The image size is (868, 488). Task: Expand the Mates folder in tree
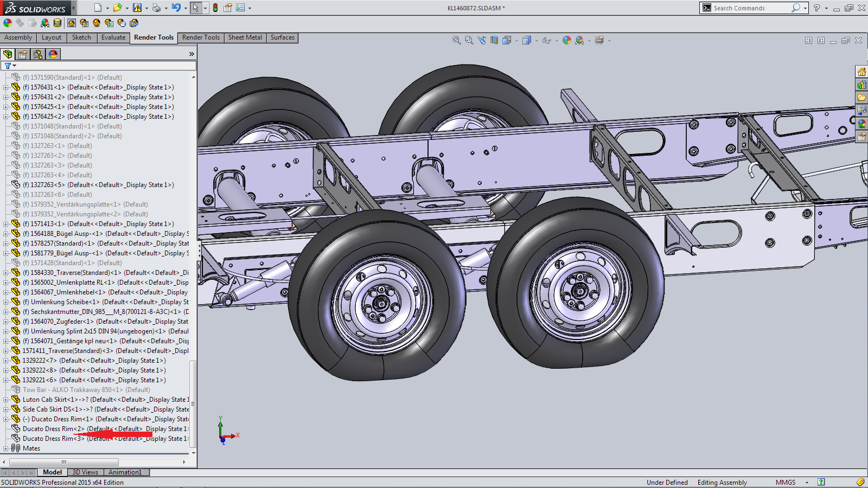click(x=6, y=448)
